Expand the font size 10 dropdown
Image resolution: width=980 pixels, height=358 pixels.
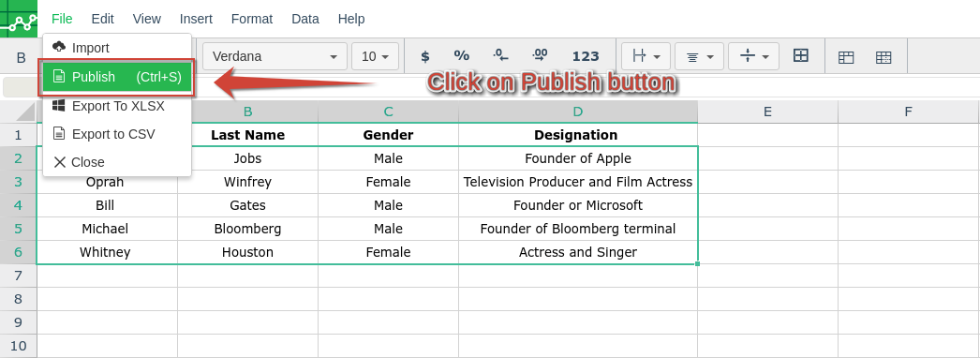tap(375, 56)
